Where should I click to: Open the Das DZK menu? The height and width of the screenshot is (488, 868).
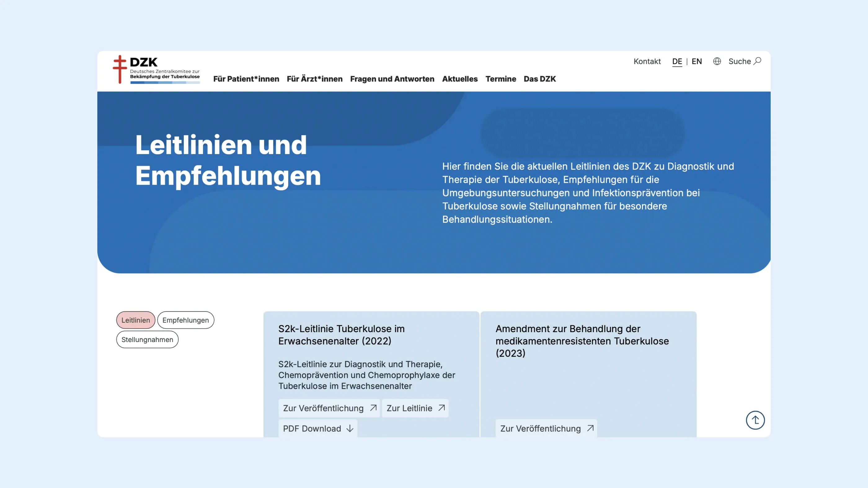pyautogui.click(x=539, y=79)
